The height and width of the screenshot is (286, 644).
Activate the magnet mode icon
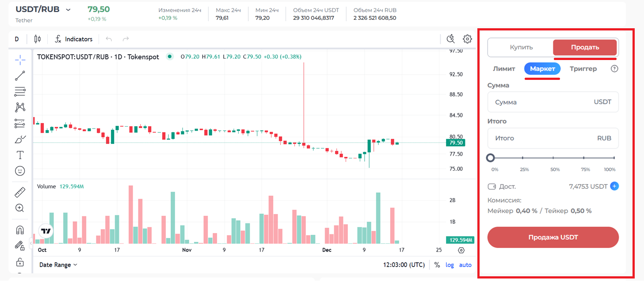click(x=20, y=230)
